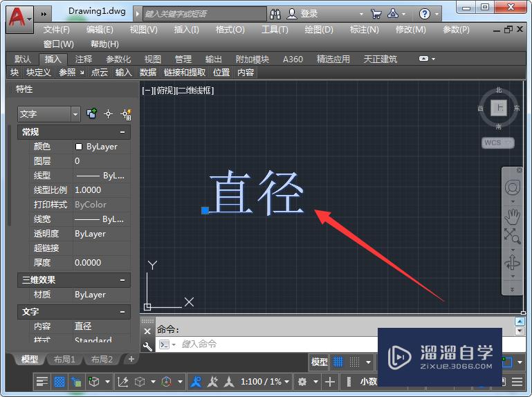Click the search keyword input field

(205, 14)
